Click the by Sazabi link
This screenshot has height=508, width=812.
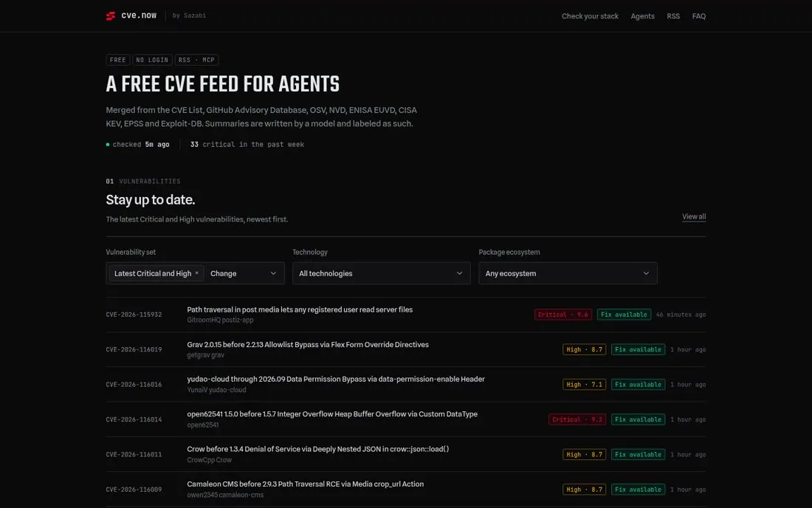coord(189,16)
